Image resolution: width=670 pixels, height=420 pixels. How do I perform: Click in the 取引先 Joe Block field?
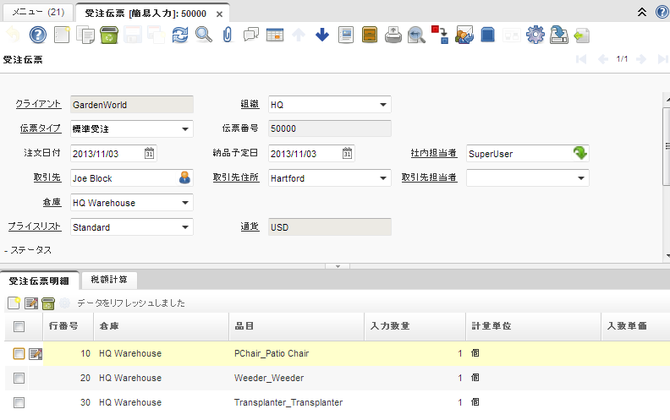click(125, 178)
